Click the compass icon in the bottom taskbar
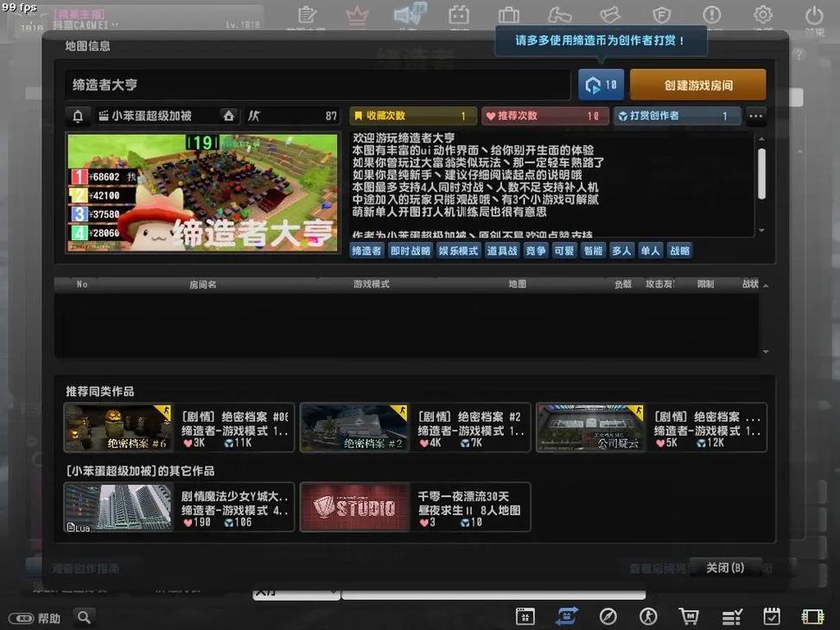Screen dimensions: 840x630 pyautogui.click(x=608, y=615)
